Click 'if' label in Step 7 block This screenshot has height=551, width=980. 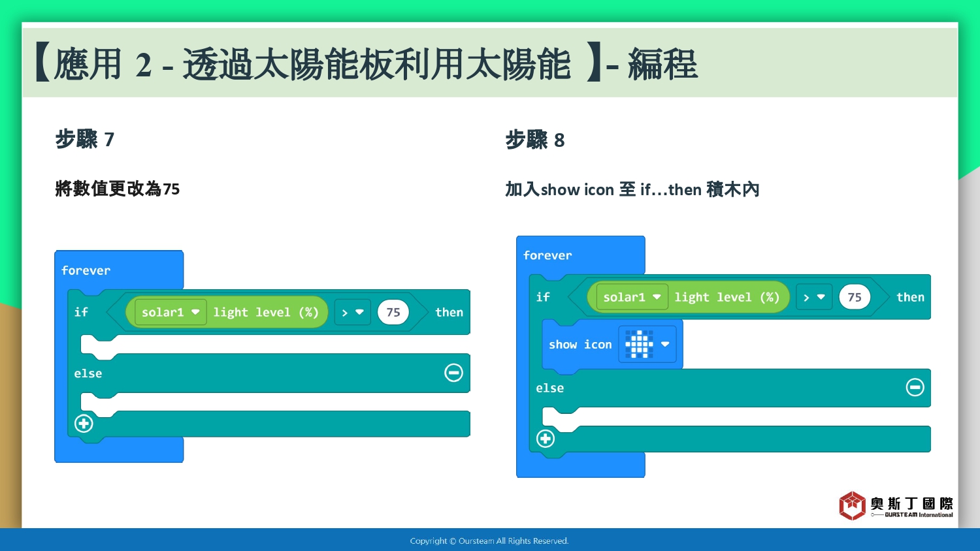[x=81, y=312]
